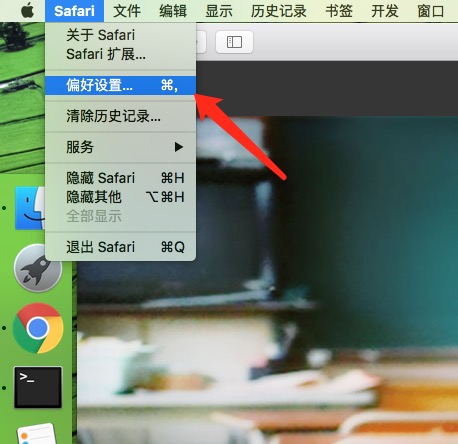Image resolution: width=458 pixels, height=444 pixels.
Task: Open the 历史记录 menu
Action: (x=279, y=11)
